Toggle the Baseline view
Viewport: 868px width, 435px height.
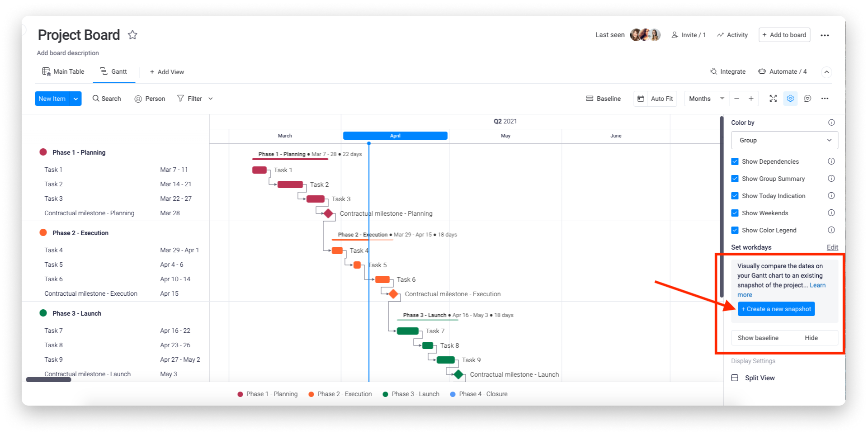[603, 99]
